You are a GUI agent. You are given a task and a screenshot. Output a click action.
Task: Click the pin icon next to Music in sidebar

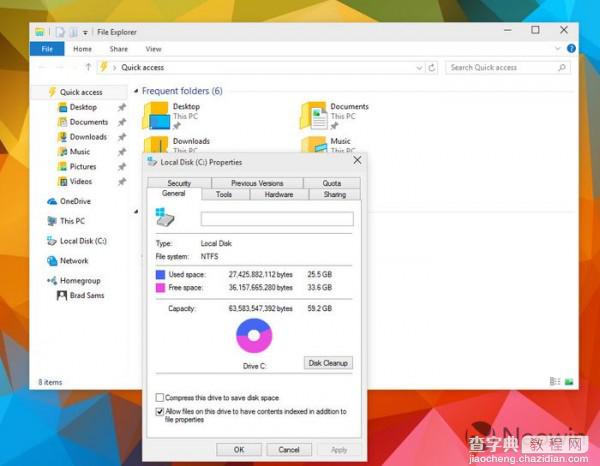tap(122, 152)
